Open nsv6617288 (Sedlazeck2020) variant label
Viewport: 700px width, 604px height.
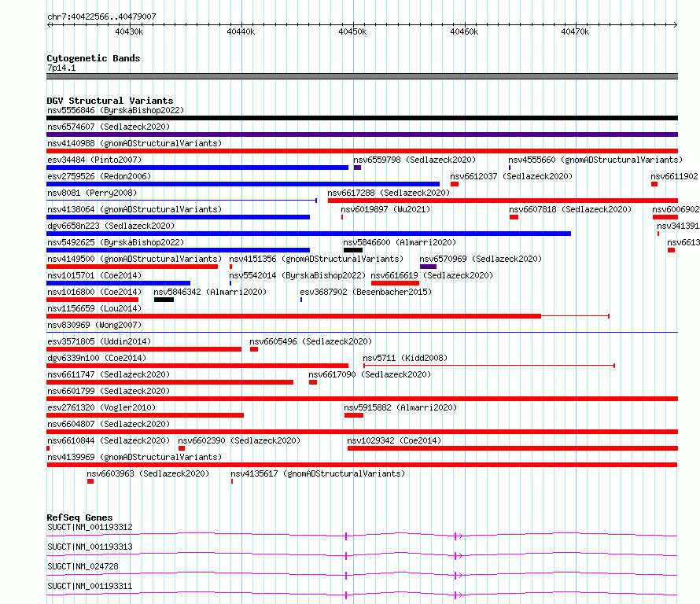click(389, 193)
